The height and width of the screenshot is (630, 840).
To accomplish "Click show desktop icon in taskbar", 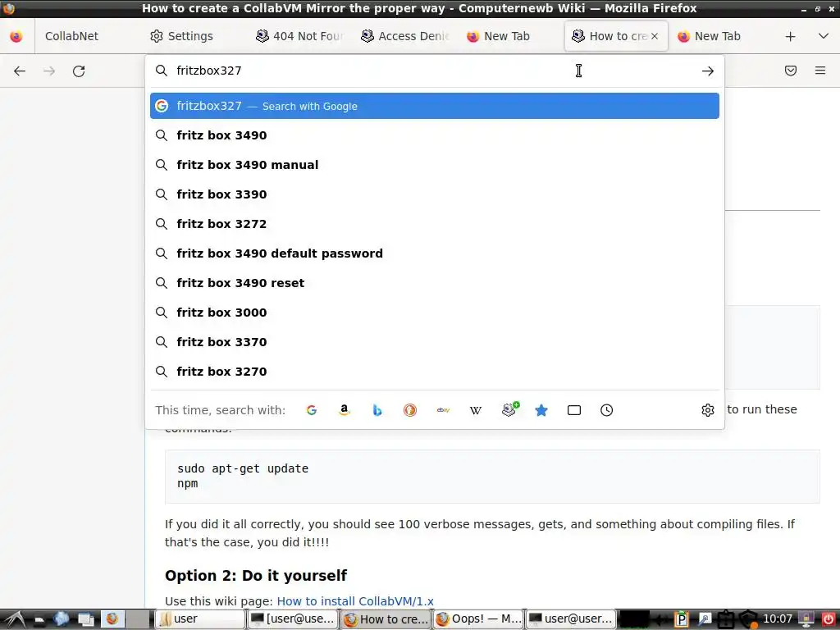I will coord(85,619).
